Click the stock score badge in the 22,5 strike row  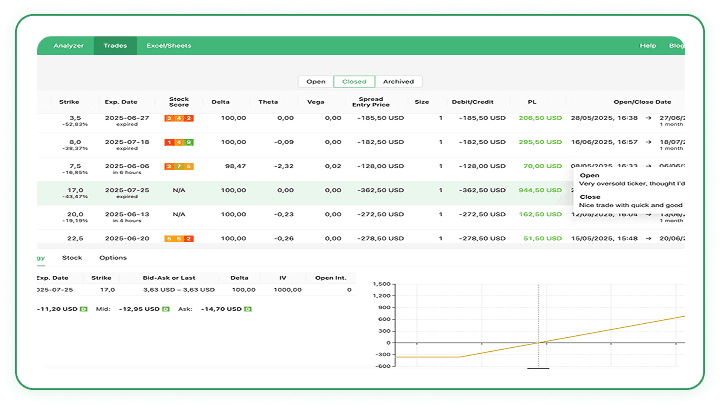[x=179, y=238]
